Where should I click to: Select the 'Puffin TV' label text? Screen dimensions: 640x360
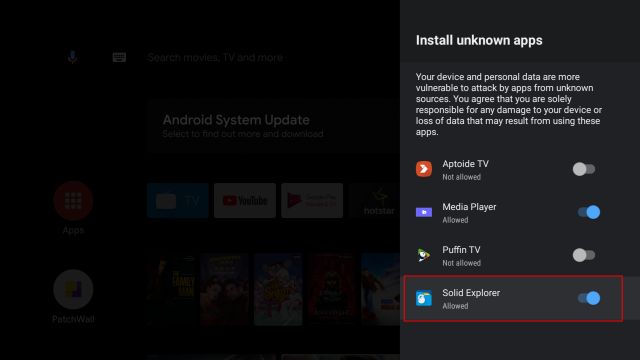coord(461,250)
